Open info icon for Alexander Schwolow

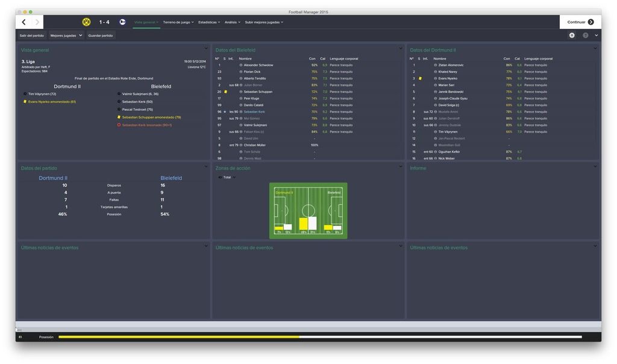241,65
